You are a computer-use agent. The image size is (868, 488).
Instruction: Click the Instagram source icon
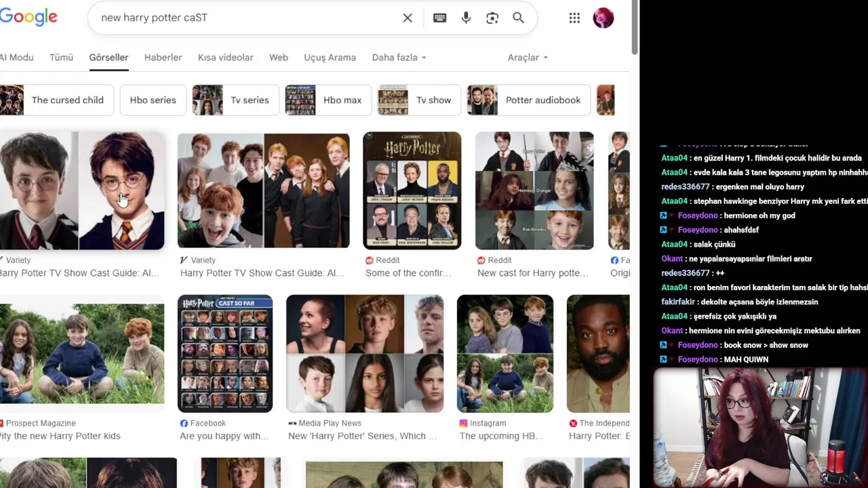point(464,423)
